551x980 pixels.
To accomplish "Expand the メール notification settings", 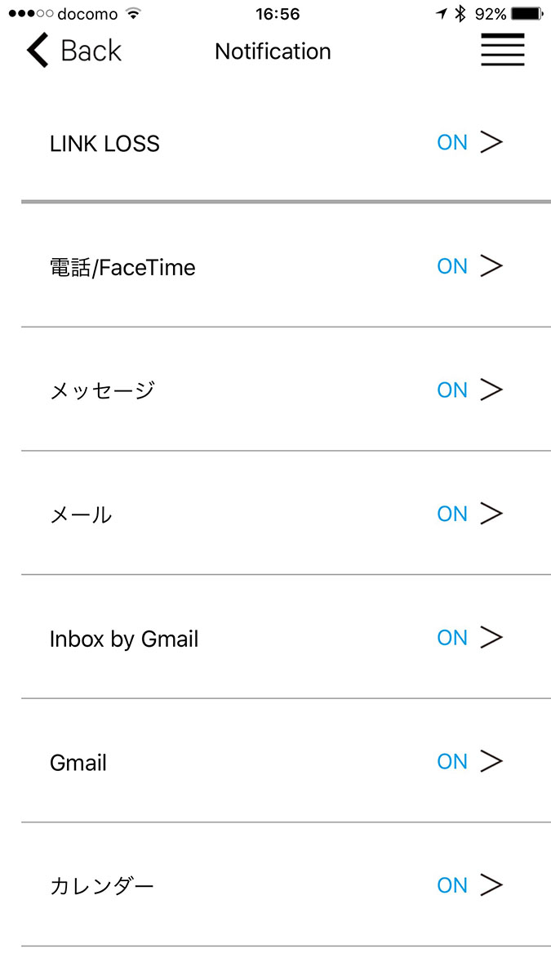I will (x=493, y=514).
